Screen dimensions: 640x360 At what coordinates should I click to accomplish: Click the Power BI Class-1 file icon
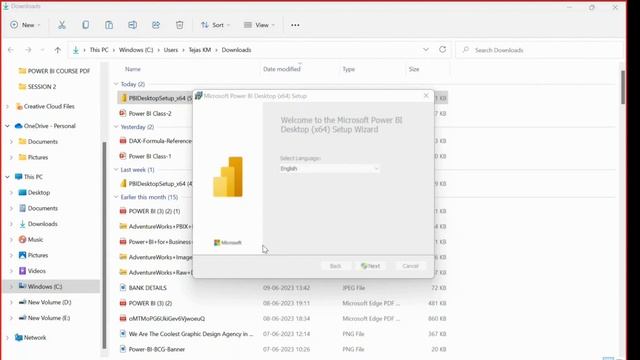(x=123, y=156)
